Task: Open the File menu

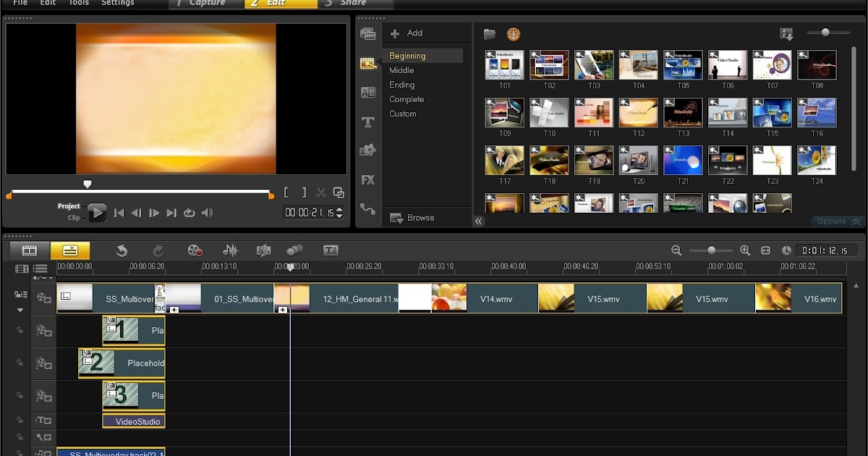Action: (20, 3)
